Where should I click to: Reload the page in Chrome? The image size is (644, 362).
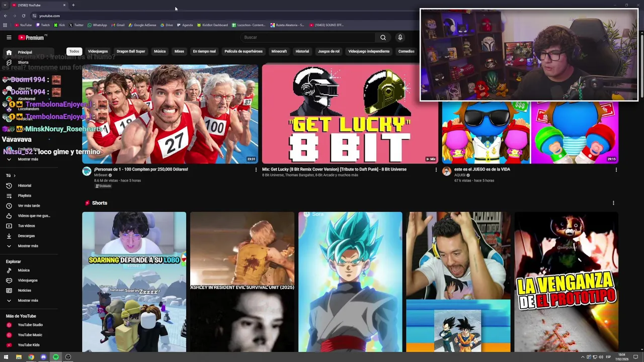pos(23,16)
